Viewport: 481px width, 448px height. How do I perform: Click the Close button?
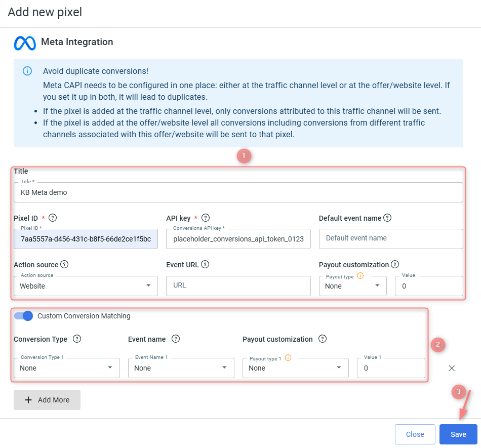pyautogui.click(x=415, y=434)
